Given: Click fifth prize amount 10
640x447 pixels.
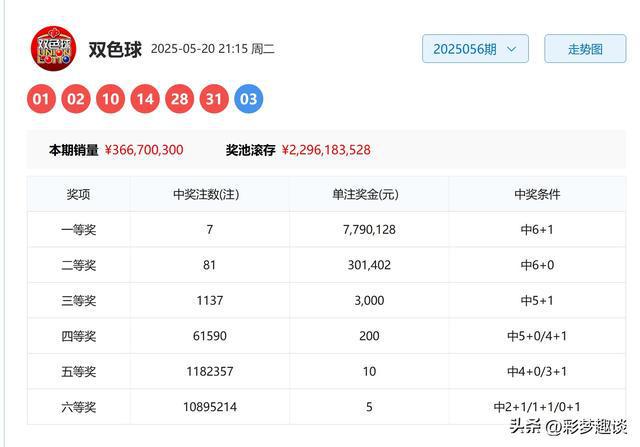Looking at the screenshot, I should (369, 371).
